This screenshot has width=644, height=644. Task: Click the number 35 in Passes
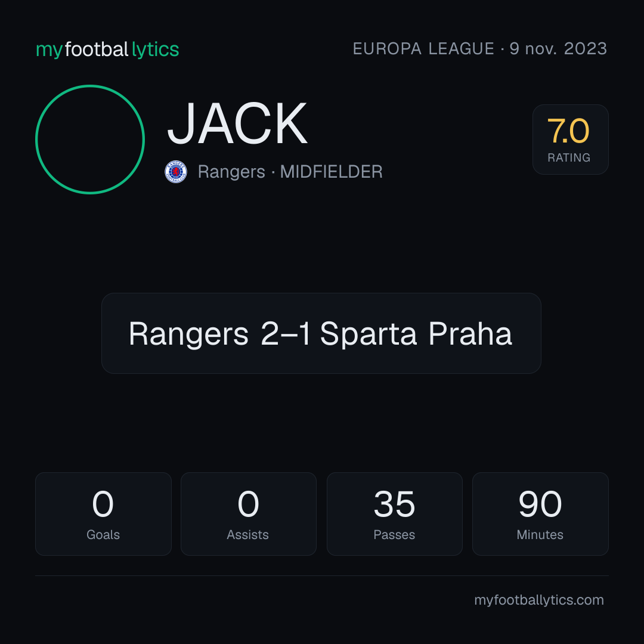394,504
